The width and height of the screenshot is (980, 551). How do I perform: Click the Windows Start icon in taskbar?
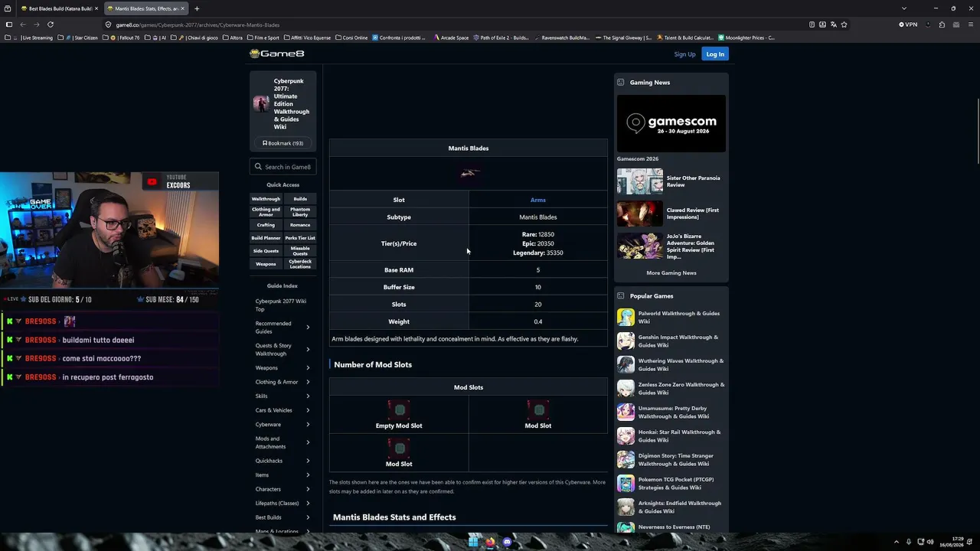click(x=473, y=542)
